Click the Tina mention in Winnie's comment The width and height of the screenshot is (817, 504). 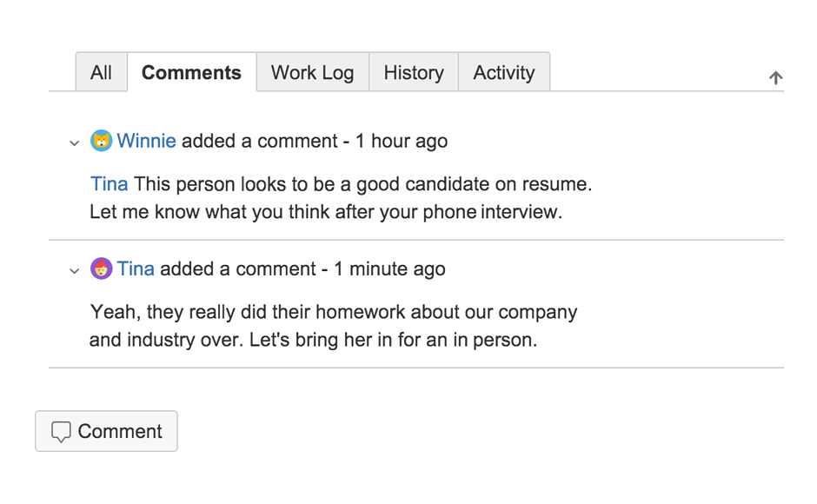(109, 184)
